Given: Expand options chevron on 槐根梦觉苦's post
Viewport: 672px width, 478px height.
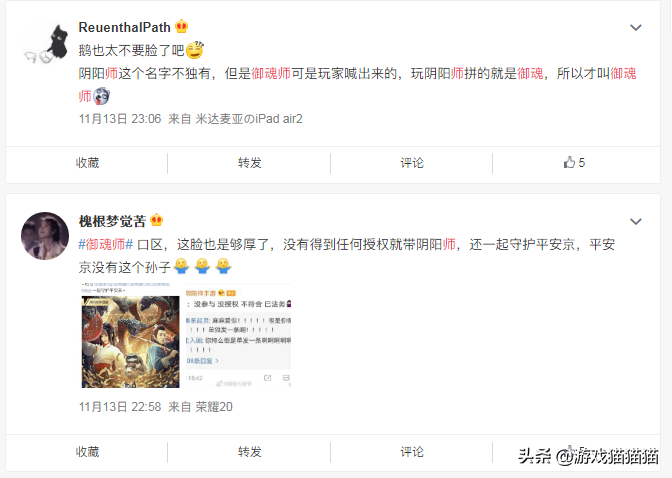Looking at the screenshot, I should [x=636, y=222].
